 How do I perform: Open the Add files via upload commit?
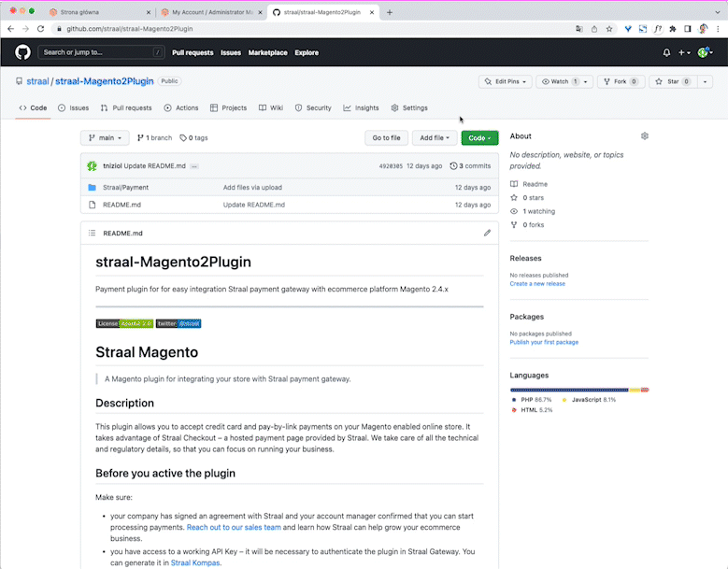tap(252, 188)
